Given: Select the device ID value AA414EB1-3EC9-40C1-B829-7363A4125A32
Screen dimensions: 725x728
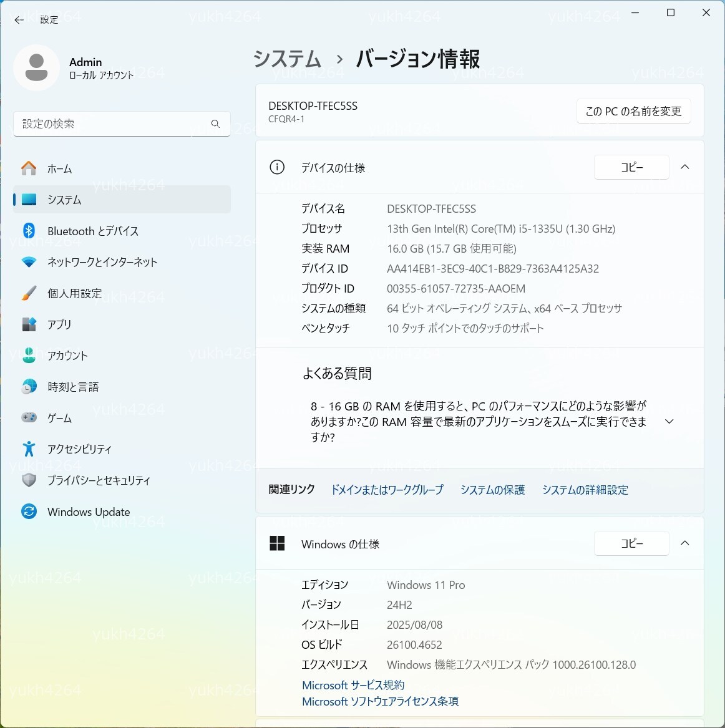Looking at the screenshot, I should coord(493,269).
